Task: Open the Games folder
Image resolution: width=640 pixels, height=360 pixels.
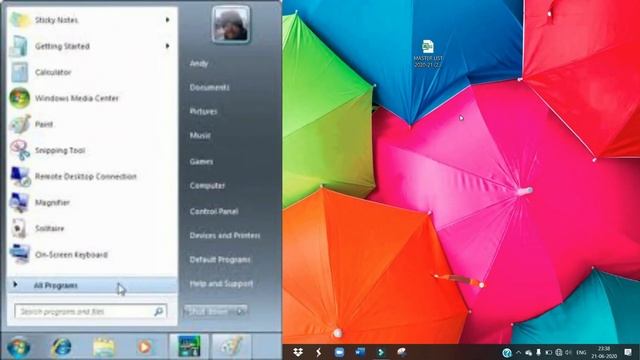Action: (201, 162)
